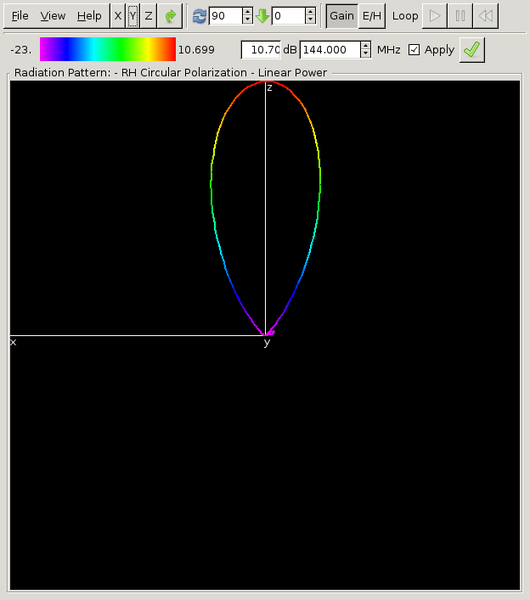Enable the E/H fields display
This screenshot has width=530, height=600.
[x=372, y=16]
